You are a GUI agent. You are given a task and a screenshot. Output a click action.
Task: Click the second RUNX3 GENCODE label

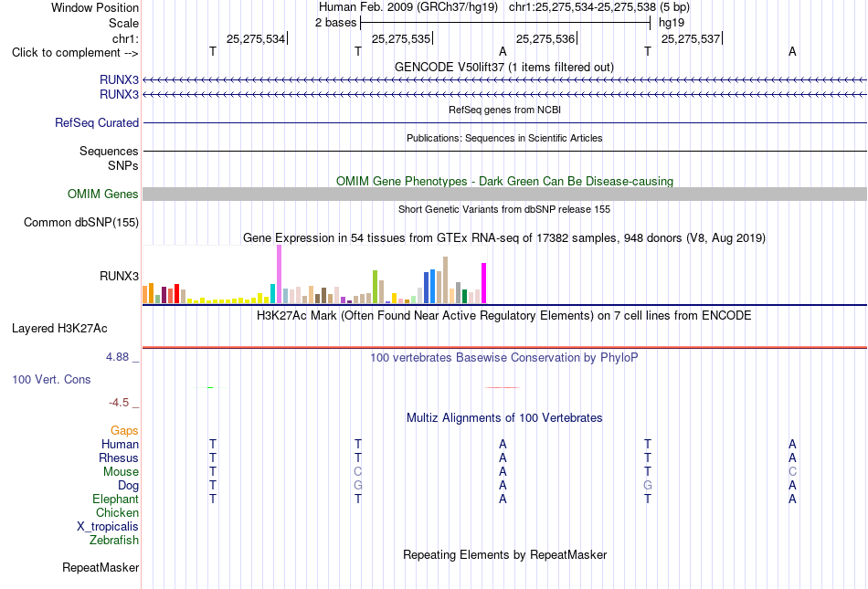tap(119, 95)
